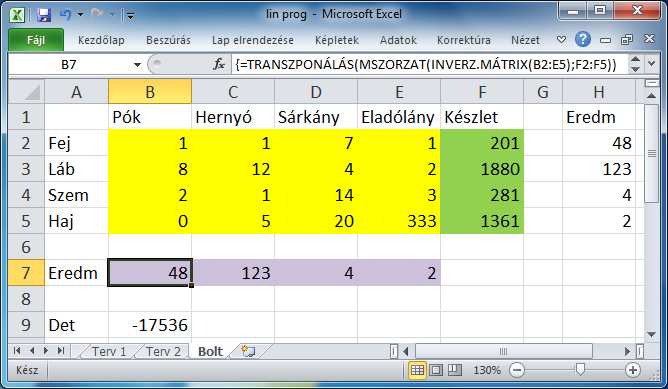
Task: Expand the Name Box dropdown arrow
Action: (x=137, y=65)
